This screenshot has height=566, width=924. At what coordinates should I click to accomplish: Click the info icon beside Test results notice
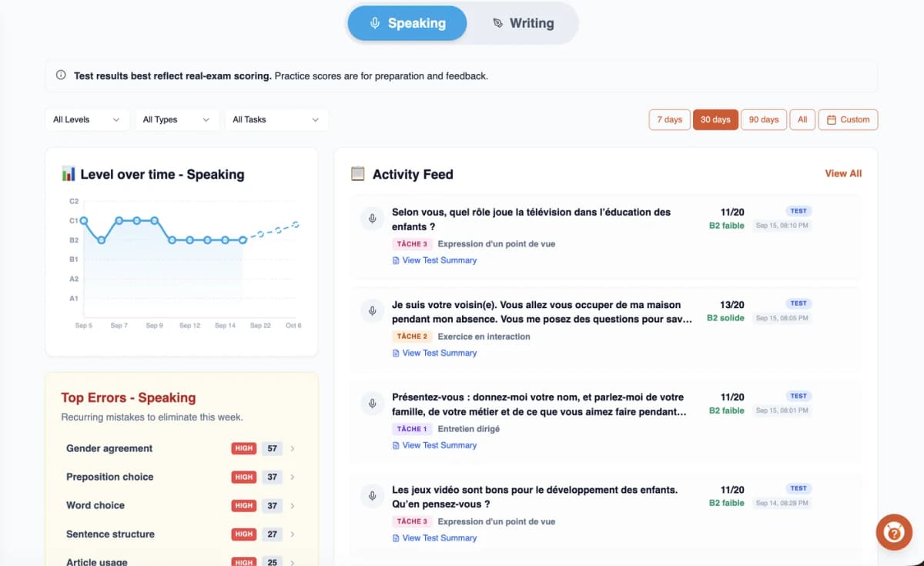61,75
